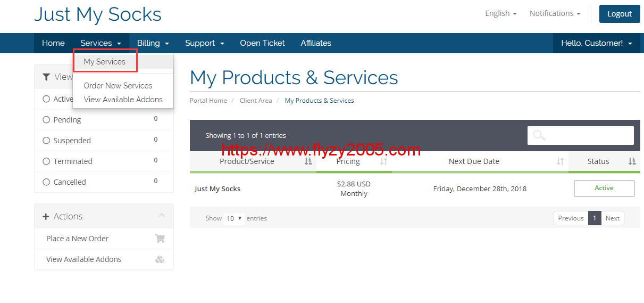This screenshot has width=644, height=303.
Task: Open the Affiliates nav item
Action: pos(316,43)
